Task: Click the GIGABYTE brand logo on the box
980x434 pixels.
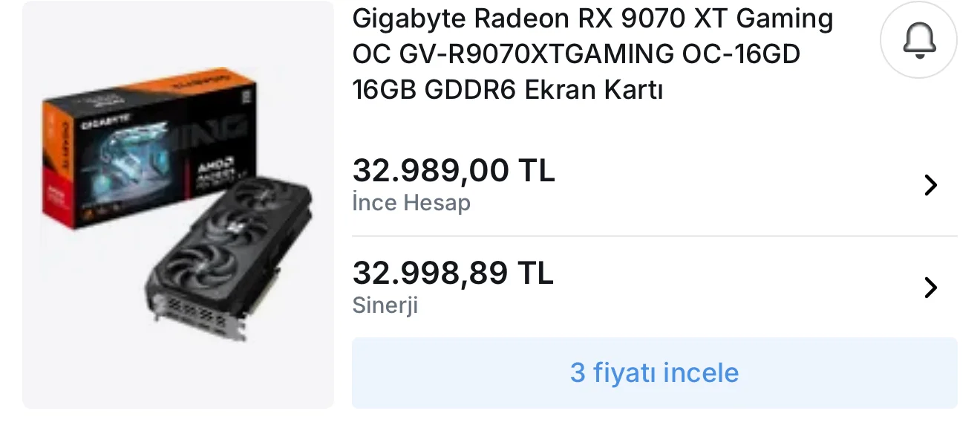Action: 105,121
